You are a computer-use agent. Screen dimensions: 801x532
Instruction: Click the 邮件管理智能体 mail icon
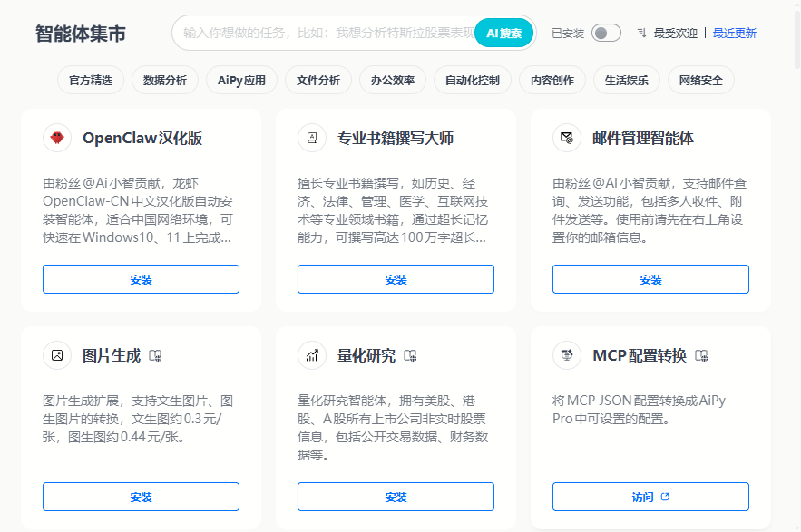point(567,138)
